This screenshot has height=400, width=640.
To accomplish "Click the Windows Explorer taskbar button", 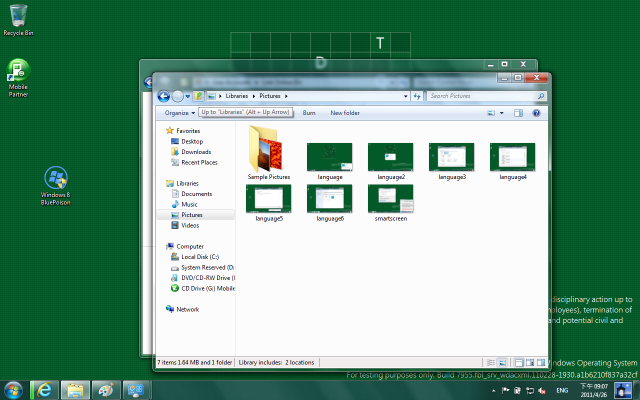I will 75,391.
